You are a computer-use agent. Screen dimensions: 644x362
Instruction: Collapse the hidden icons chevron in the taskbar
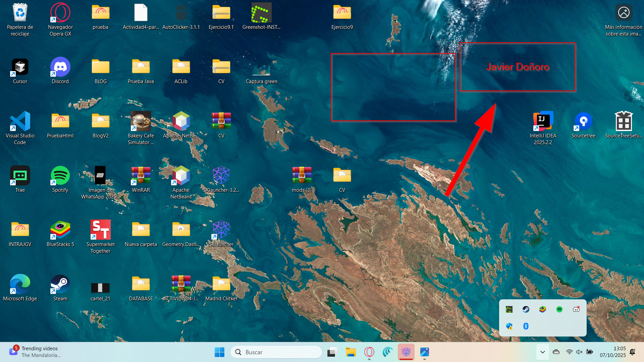click(542, 352)
